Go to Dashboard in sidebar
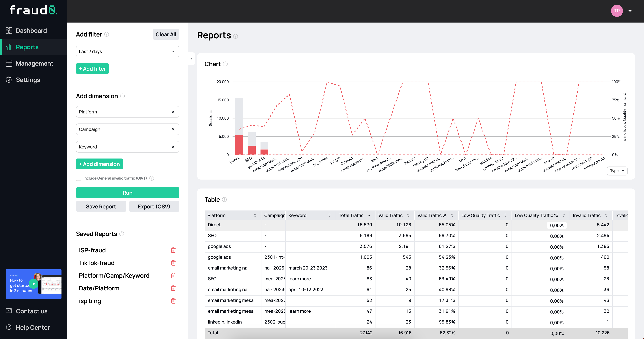 31,31
